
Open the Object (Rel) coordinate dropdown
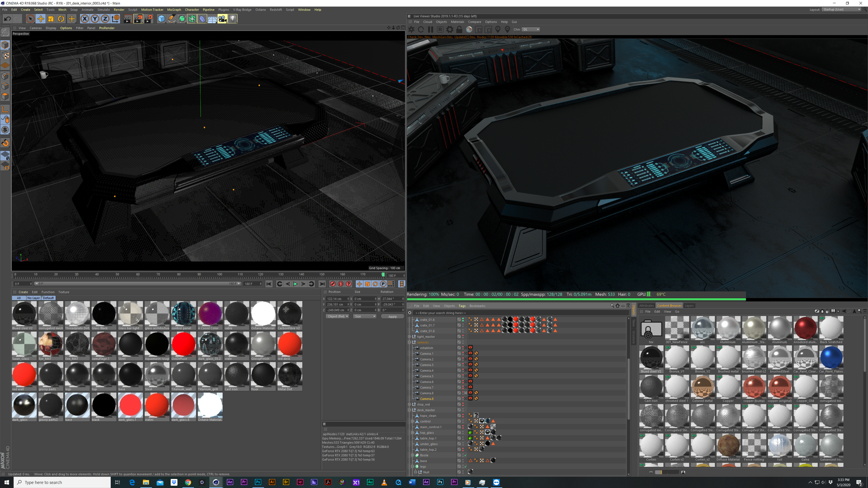pyautogui.click(x=337, y=317)
